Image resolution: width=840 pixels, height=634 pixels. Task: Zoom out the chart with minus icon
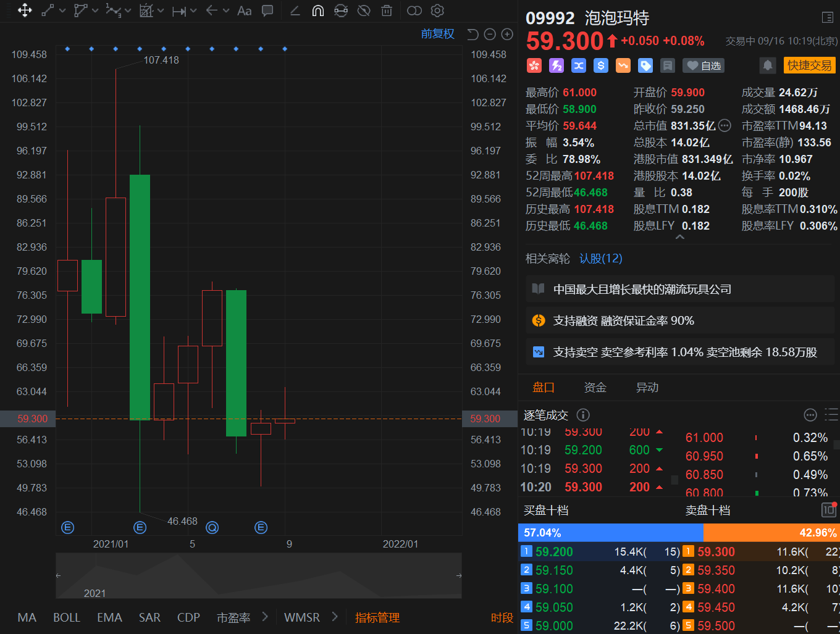pyautogui.click(x=490, y=35)
